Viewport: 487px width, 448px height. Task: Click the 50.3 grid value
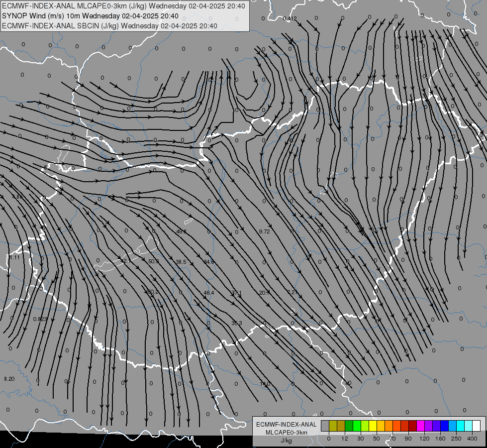click(x=153, y=261)
